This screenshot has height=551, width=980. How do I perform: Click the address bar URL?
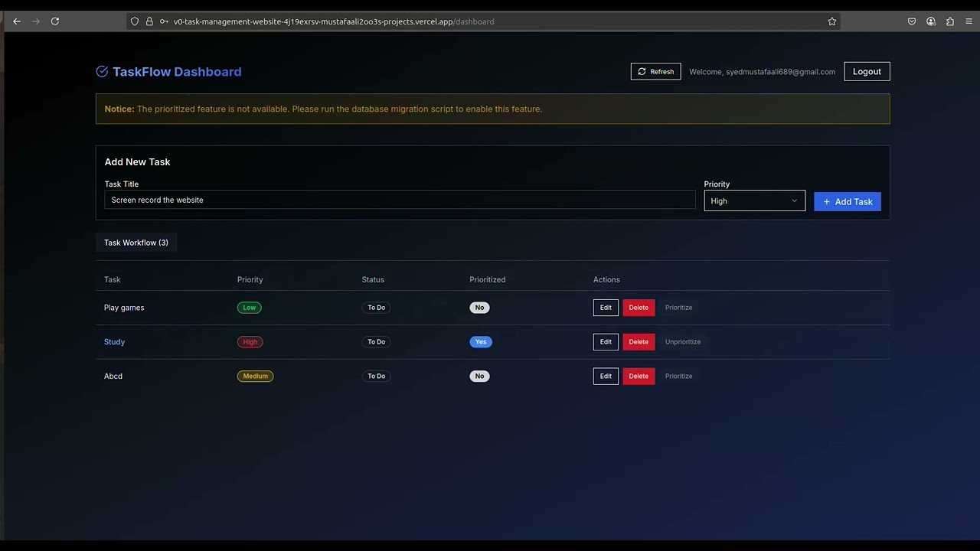(x=334, y=21)
